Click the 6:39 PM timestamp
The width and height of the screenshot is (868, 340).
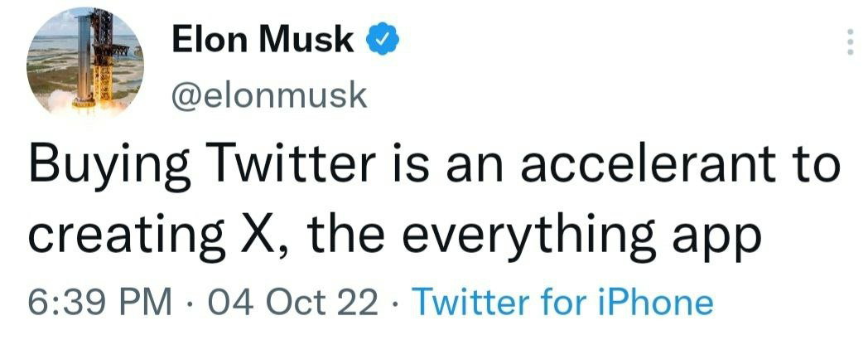coord(100,303)
